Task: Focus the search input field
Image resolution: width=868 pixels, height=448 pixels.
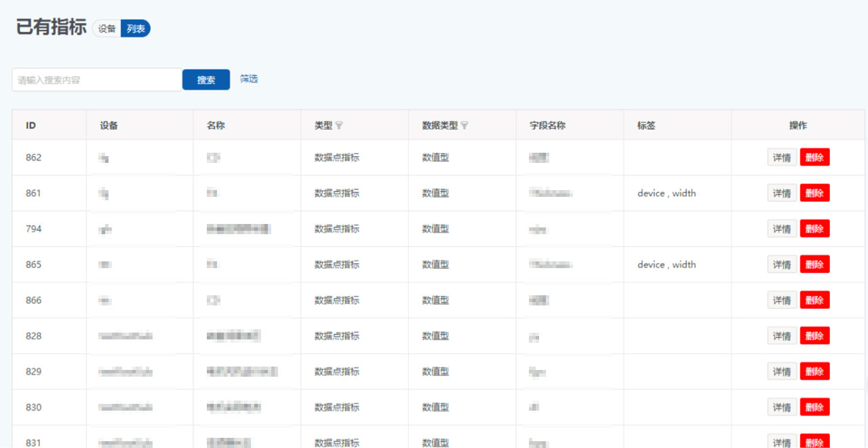Action: pyautogui.click(x=97, y=79)
